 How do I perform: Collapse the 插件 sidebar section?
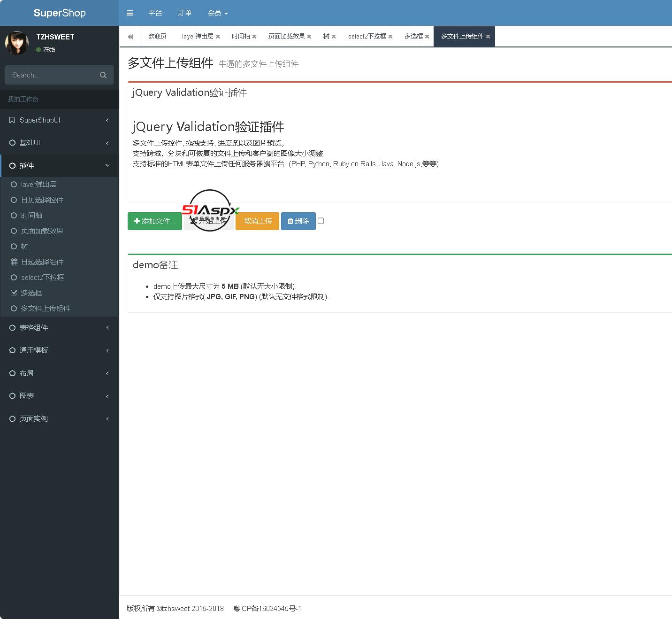click(x=59, y=165)
